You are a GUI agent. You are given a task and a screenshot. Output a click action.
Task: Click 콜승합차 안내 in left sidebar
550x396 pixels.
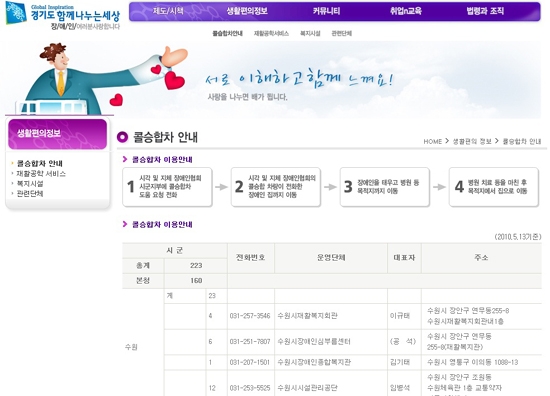40,163
